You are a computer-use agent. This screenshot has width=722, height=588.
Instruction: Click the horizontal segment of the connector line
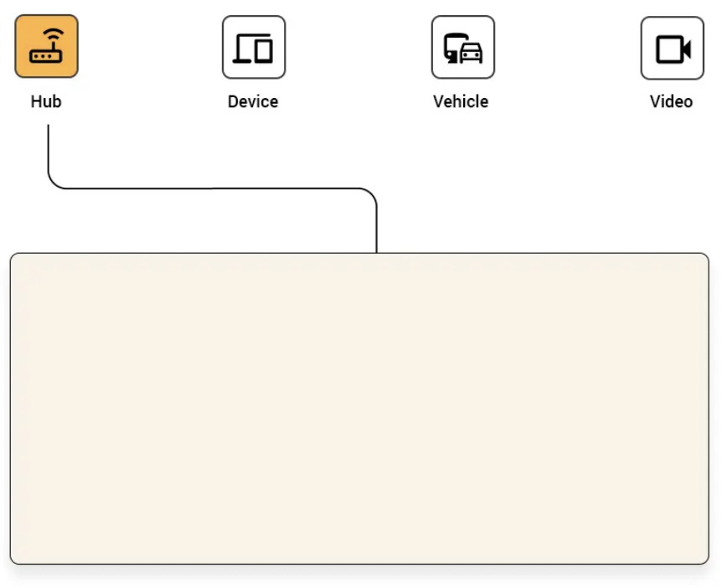pos(209,188)
